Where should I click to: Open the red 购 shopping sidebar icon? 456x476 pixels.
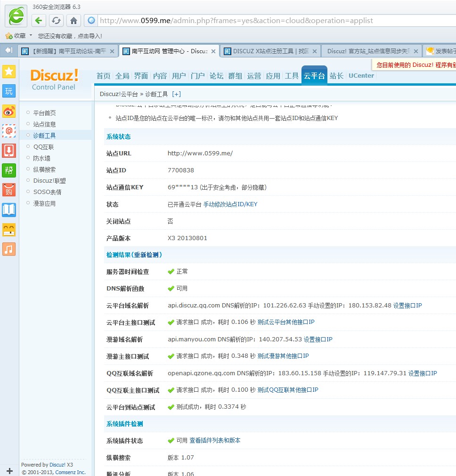(9, 190)
